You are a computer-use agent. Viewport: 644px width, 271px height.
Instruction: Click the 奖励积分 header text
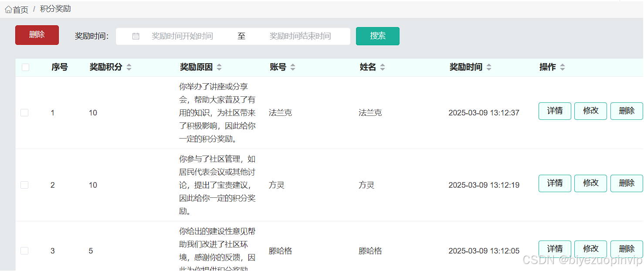[106, 67]
